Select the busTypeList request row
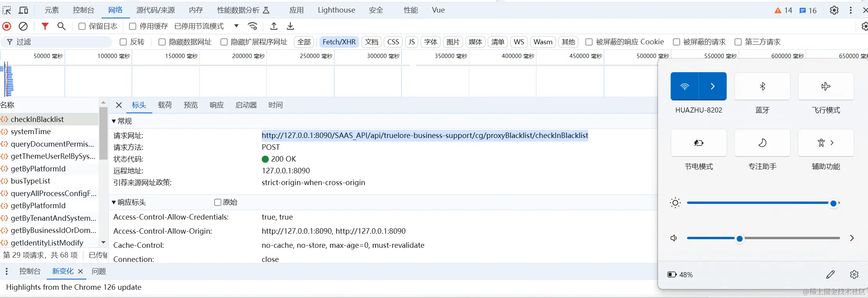Image resolution: width=868 pixels, height=298 pixels. (49, 181)
